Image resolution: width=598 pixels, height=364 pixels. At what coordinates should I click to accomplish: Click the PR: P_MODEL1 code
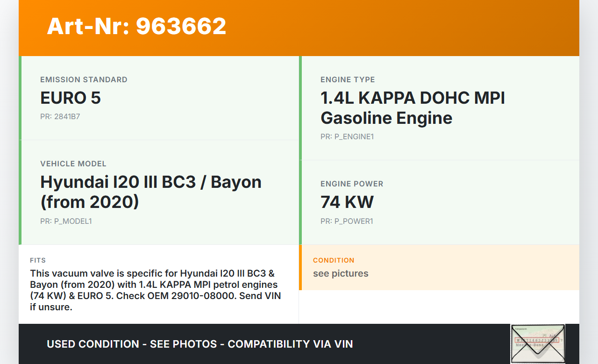(66, 221)
